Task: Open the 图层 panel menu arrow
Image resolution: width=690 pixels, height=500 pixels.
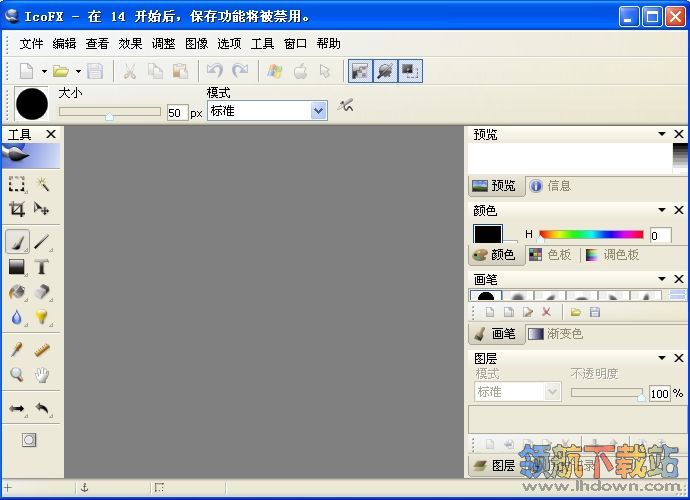Action: [662, 358]
